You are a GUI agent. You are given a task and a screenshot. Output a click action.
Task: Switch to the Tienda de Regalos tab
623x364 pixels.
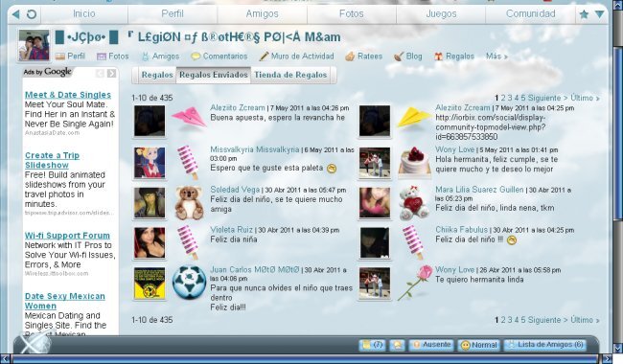coord(290,75)
